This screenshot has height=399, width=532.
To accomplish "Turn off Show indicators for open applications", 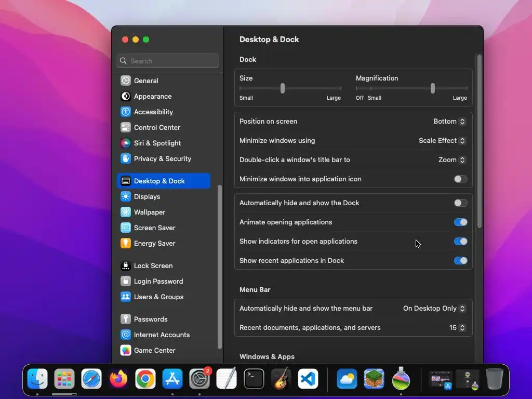I will [x=460, y=242].
